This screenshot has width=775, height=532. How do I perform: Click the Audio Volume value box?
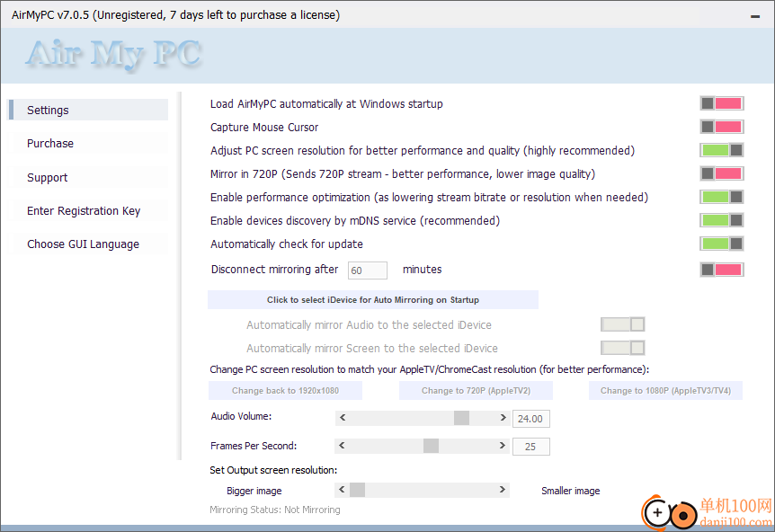pos(530,419)
